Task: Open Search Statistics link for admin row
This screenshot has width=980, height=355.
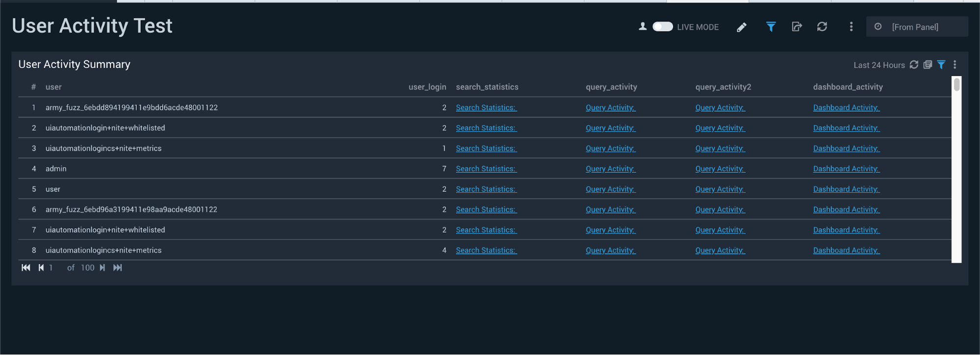Action: point(486,169)
